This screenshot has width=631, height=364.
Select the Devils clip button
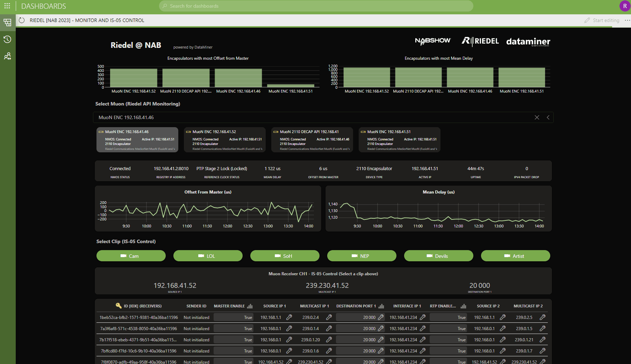pyautogui.click(x=439, y=256)
